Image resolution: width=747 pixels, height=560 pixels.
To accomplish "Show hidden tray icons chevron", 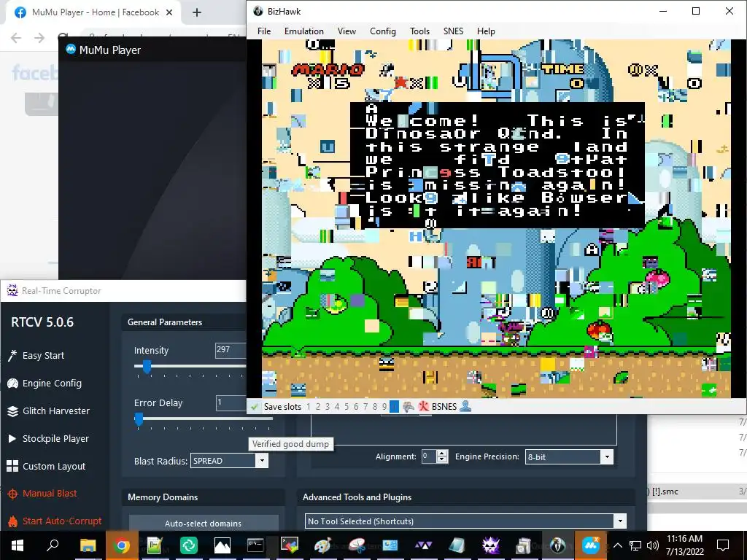I will pyautogui.click(x=617, y=545).
